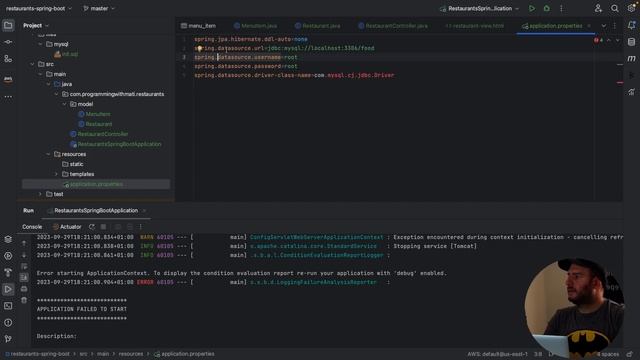Select the Actuator tab
The width and height of the screenshot is (640, 360).
click(67, 227)
